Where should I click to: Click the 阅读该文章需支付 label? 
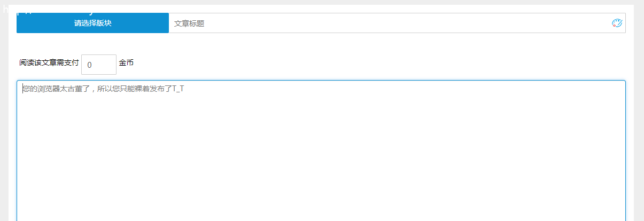(49, 63)
